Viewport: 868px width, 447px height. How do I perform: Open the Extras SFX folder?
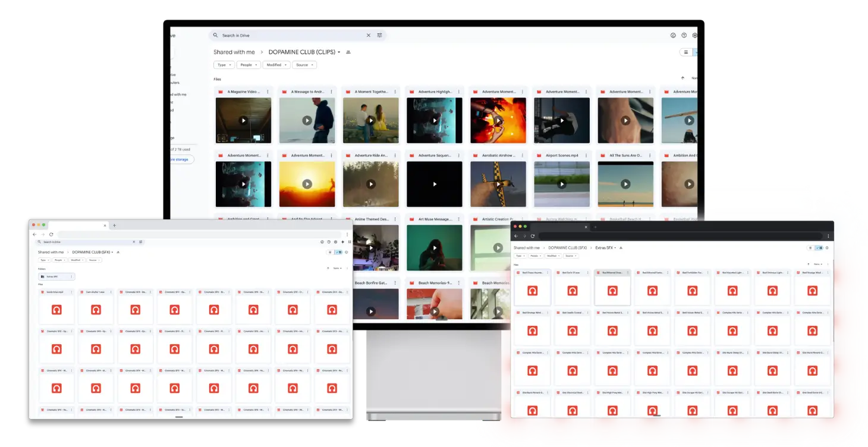(x=56, y=276)
